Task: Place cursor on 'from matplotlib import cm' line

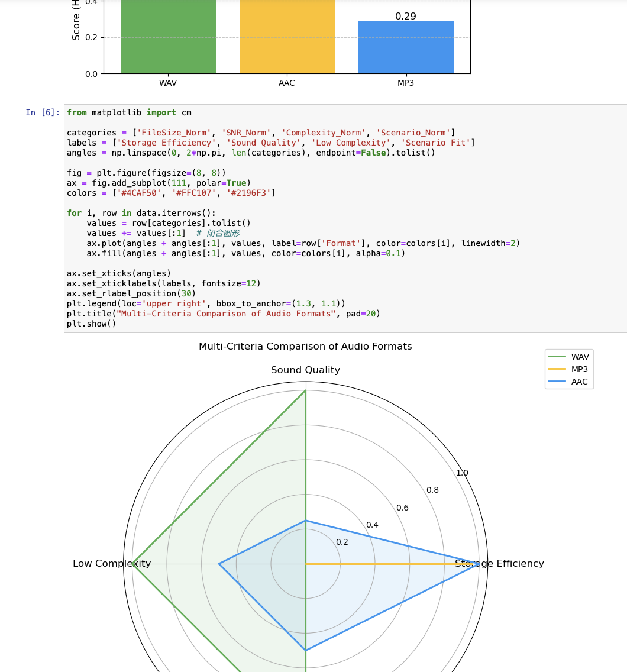Action: click(129, 112)
